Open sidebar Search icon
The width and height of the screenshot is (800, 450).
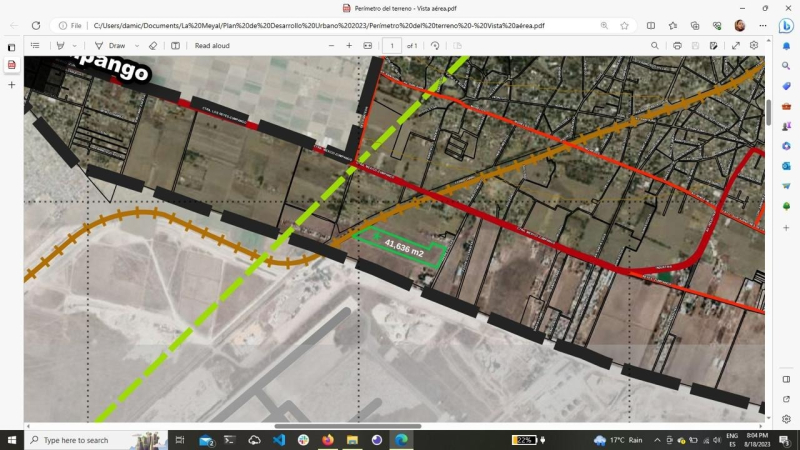786,66
